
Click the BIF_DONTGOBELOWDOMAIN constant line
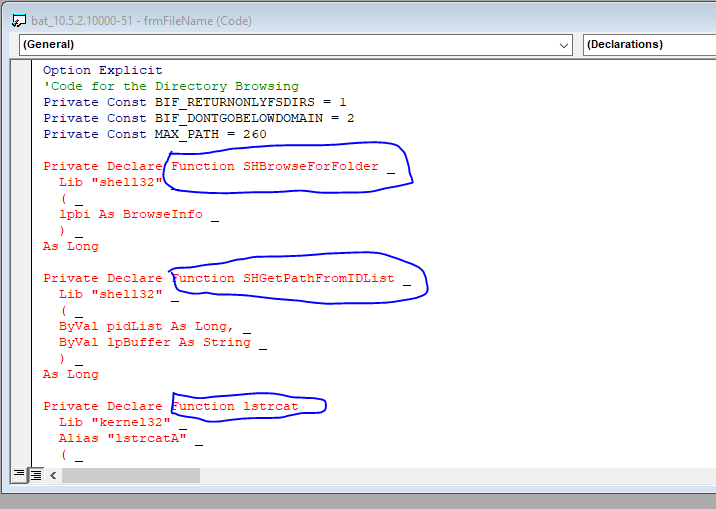199,118
